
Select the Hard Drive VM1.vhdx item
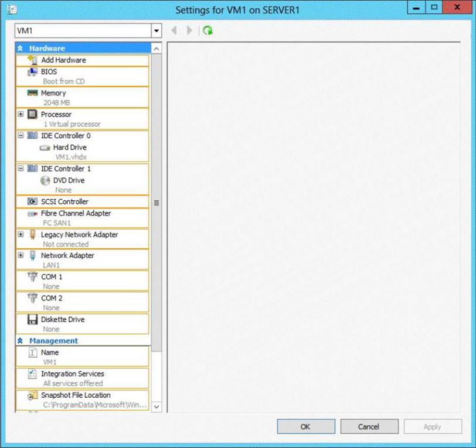(x=70, y=148)
